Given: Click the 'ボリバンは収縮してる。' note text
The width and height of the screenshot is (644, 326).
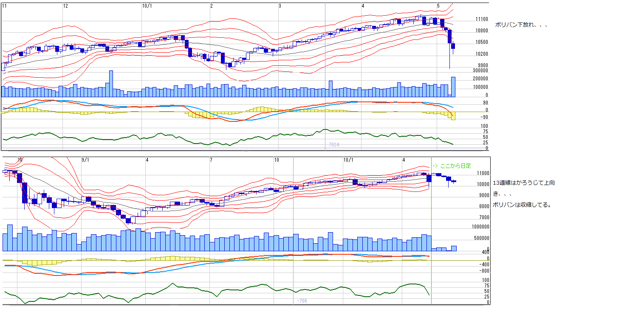Looking at the screenshot, I should 522,205.
